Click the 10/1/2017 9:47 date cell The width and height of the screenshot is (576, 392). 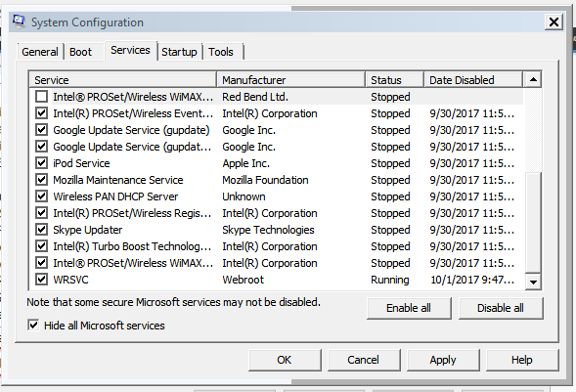coord(472,280)
